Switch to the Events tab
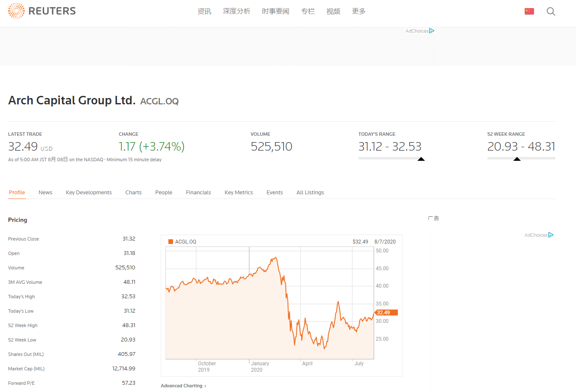 point(275,193)
